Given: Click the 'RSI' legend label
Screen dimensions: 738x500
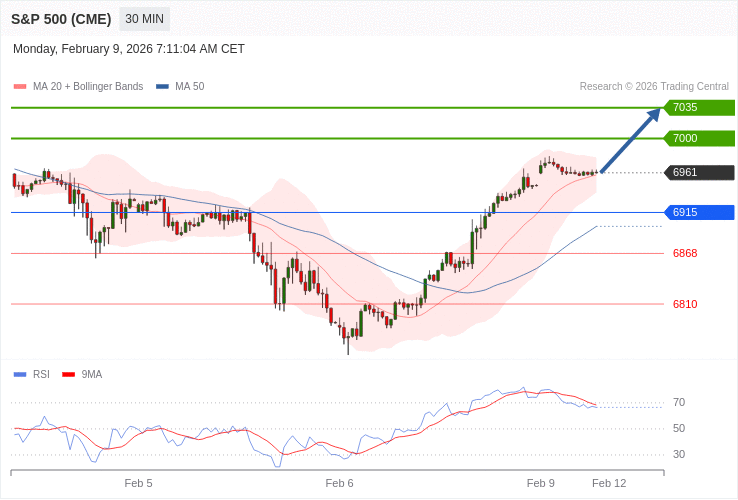Looking at the screenshot, I should click(x=41, y=375).
